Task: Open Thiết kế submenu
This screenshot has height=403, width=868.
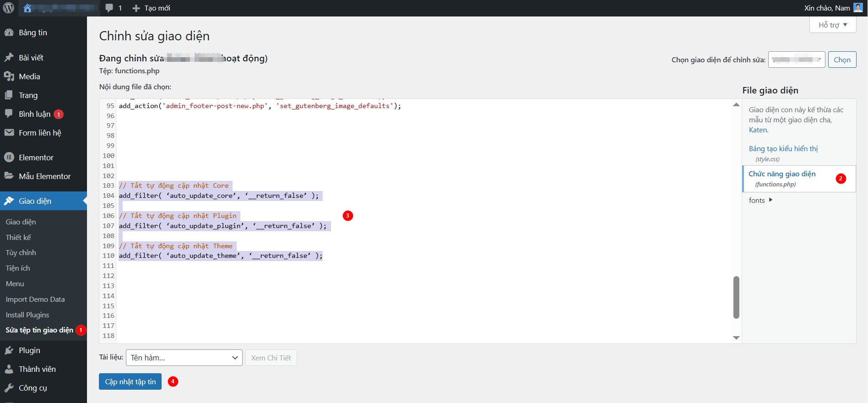Action: click(x=18, y=237)
